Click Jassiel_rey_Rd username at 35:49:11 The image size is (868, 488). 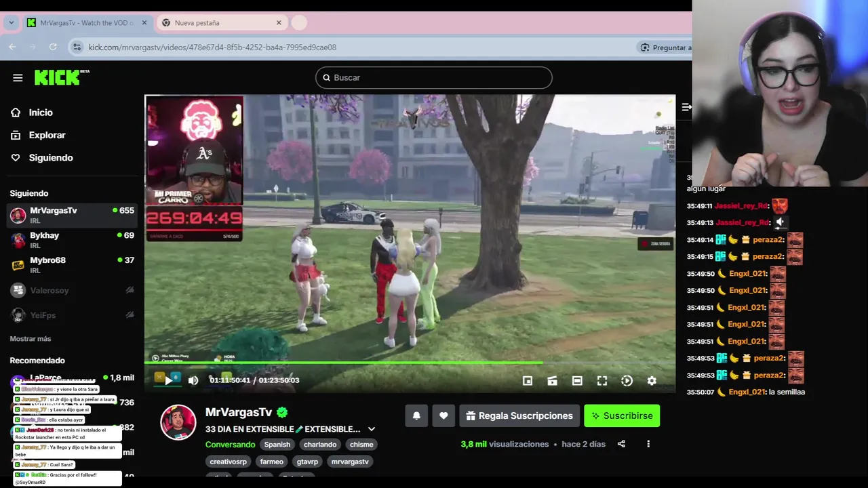(742, 205)
